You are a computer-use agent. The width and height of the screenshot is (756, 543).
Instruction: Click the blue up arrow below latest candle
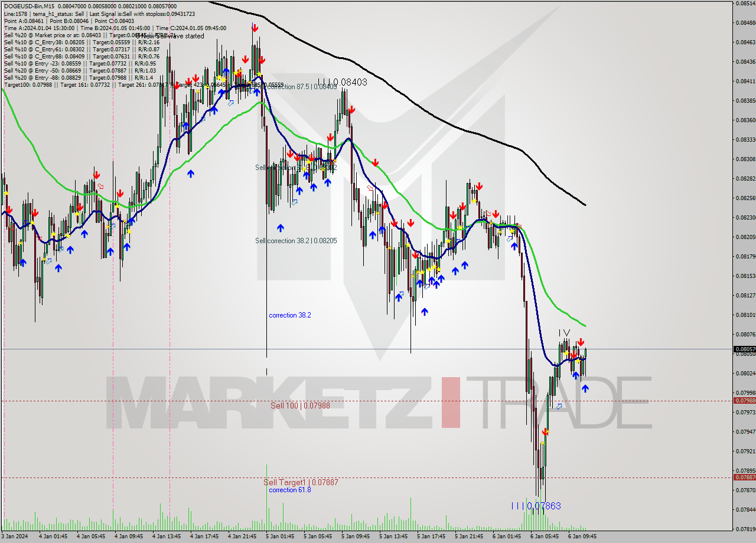point(585,388)
